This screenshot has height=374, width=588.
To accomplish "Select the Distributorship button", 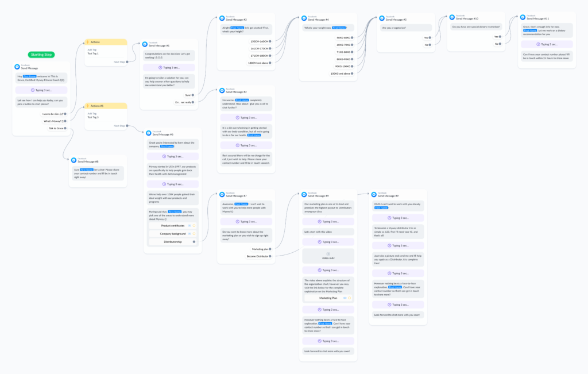I will pos(172,242).
